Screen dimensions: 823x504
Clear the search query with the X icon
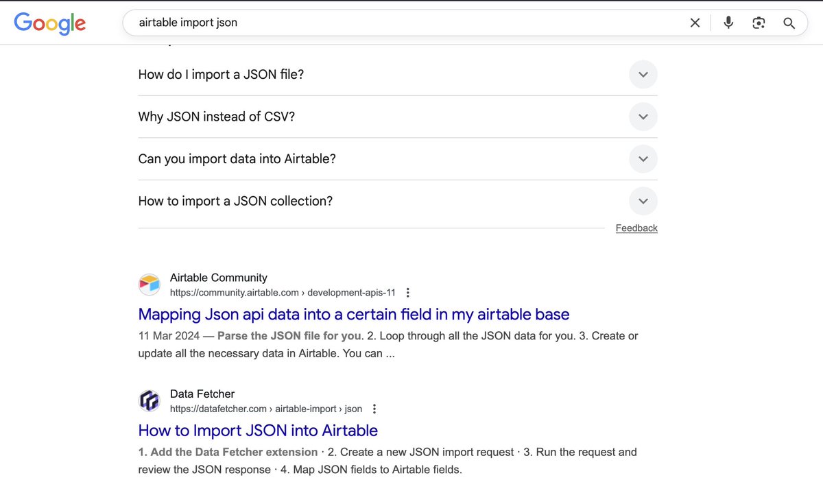(x=695, y=23)
